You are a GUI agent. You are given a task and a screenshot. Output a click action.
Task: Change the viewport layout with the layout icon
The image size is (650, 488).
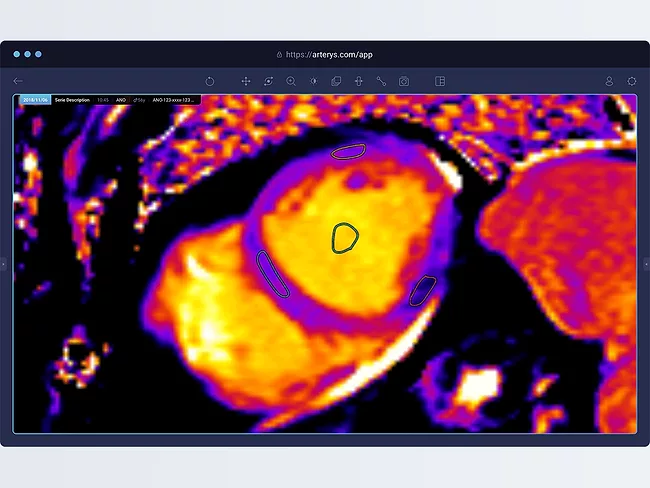439,81
